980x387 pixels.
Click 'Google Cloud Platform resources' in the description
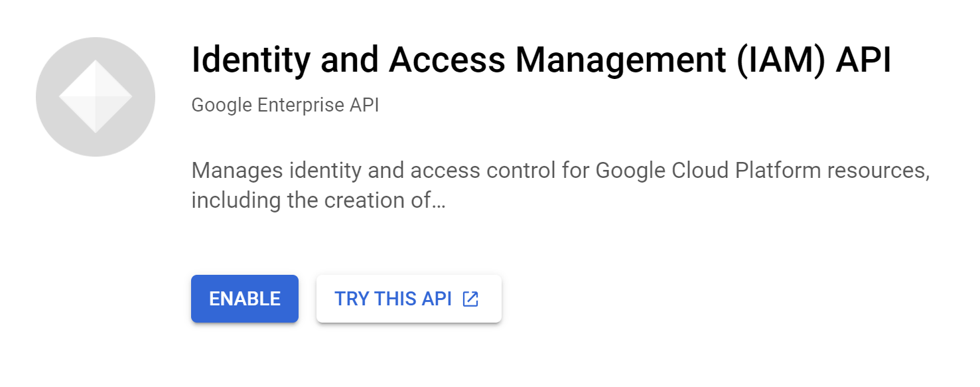click(x=762, y=171)
